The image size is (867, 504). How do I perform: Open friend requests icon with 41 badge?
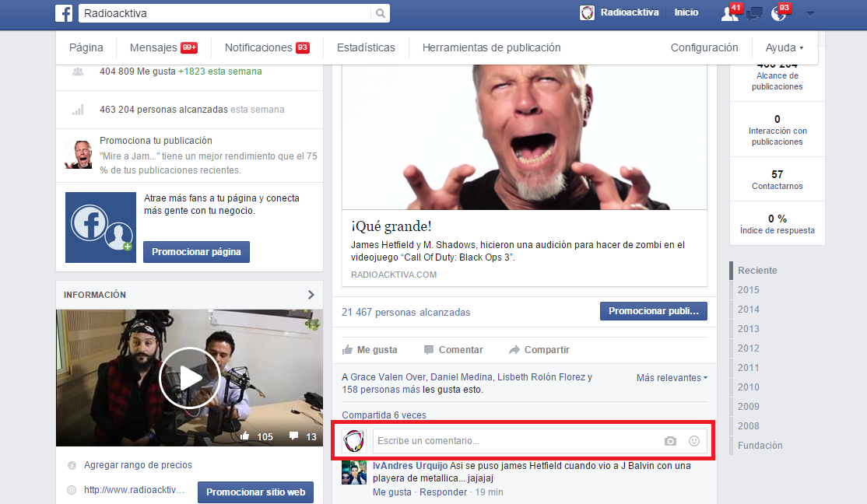tap(730, 13)
